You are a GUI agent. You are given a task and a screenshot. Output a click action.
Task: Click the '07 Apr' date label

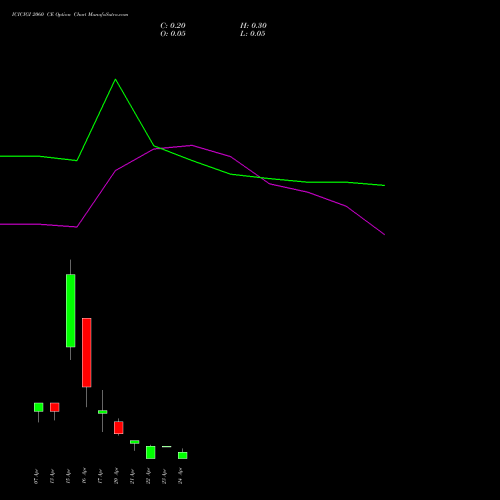pos(36,477)
